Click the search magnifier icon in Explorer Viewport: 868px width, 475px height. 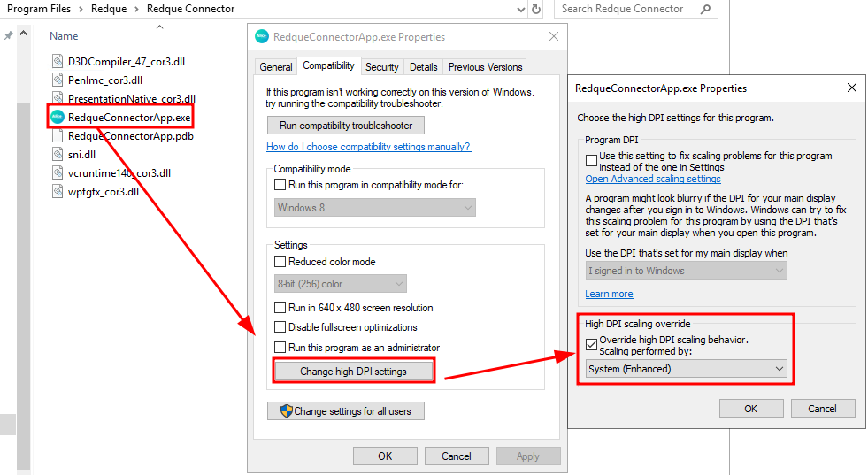point(705,9)
